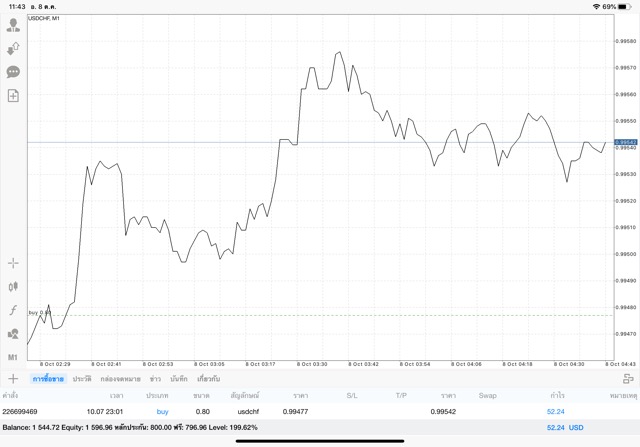Tap the Wi-Fi icon in status bar
The image size is (640, 447).
(x=596, y=7)
